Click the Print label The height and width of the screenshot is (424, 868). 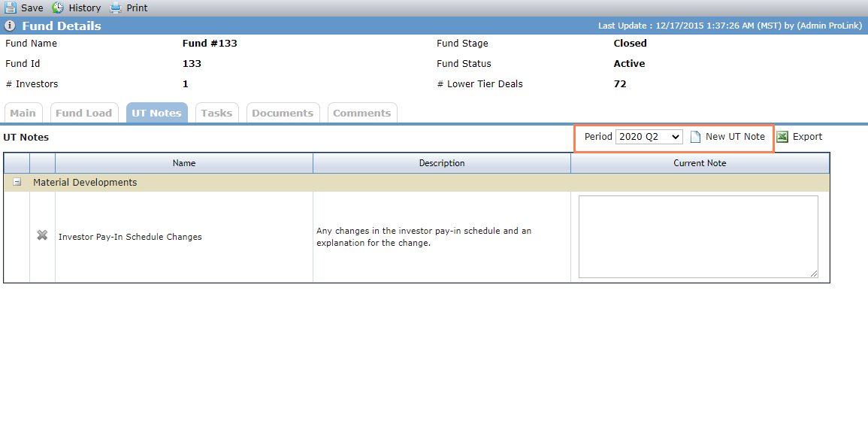(x=138, y=8)
